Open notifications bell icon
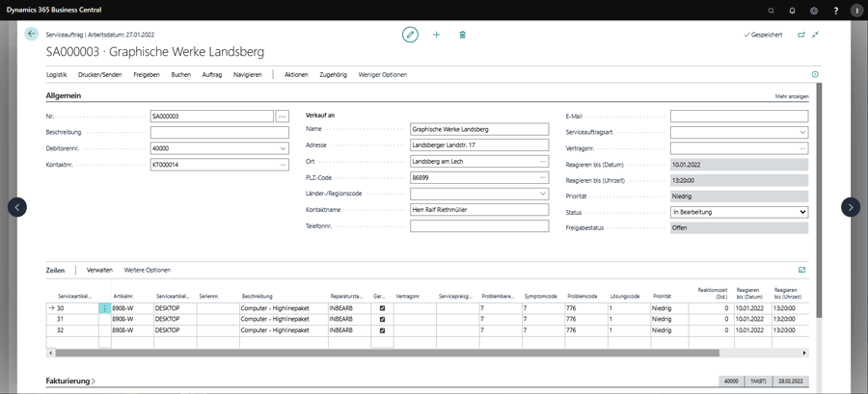The width and height of the screenshot is (868, 394). 792,10
